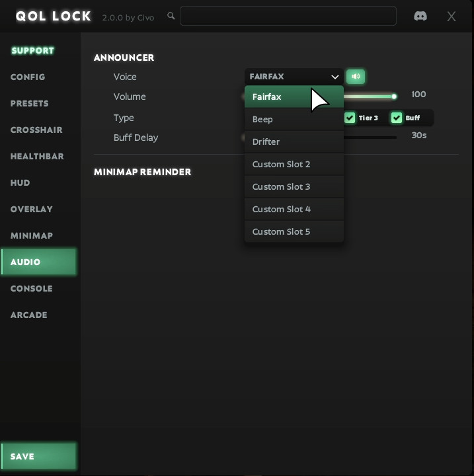Close the QOL Lock window
The image size is (474, 476).
pos(452,17)
